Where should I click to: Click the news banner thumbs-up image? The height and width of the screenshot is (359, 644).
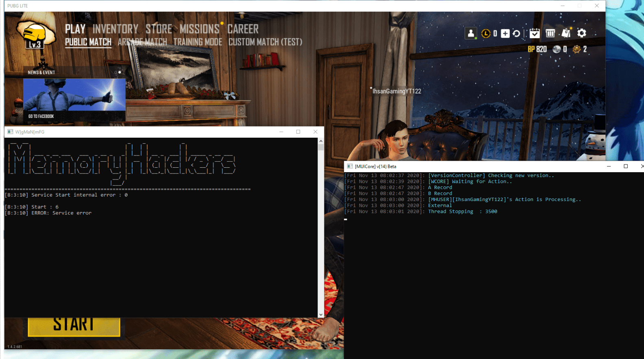coord(74,95)
